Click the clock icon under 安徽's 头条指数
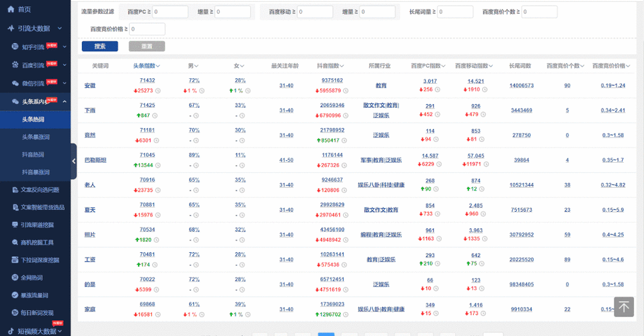Viewport: 644px width, 336px height. pos(158,90)
